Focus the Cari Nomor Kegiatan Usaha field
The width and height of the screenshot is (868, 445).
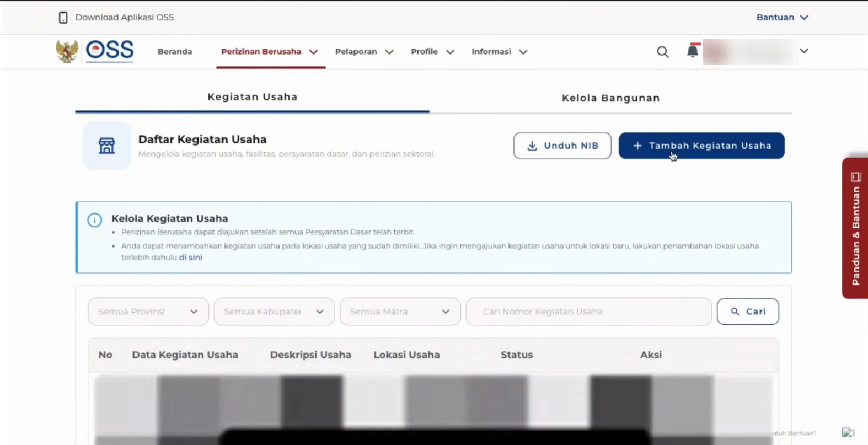(588, 312)
